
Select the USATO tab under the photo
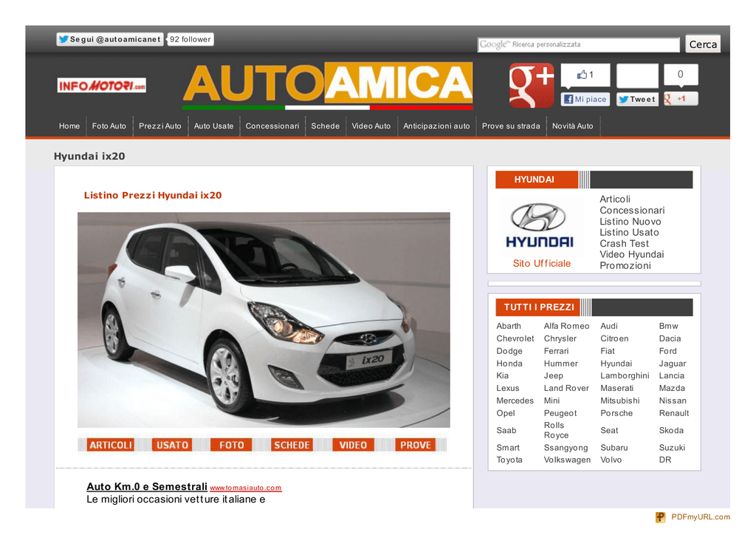tap(172, 445)
